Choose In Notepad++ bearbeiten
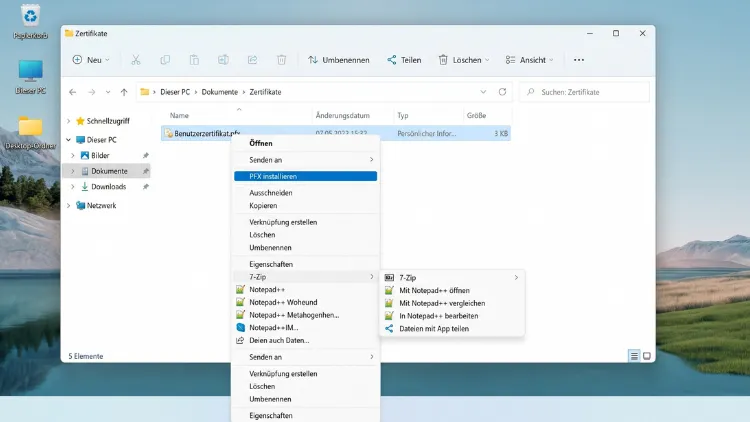The height and width of the screenshot is (422, 750). click(452, 316)
